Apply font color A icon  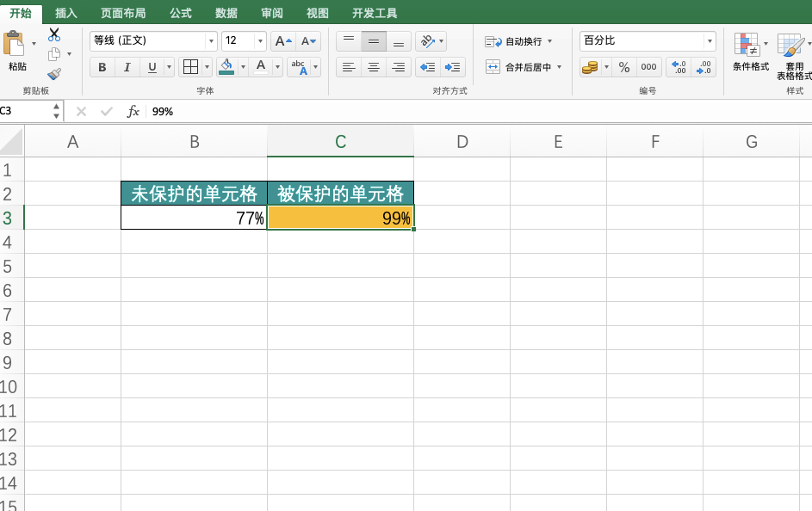[261, 67]
